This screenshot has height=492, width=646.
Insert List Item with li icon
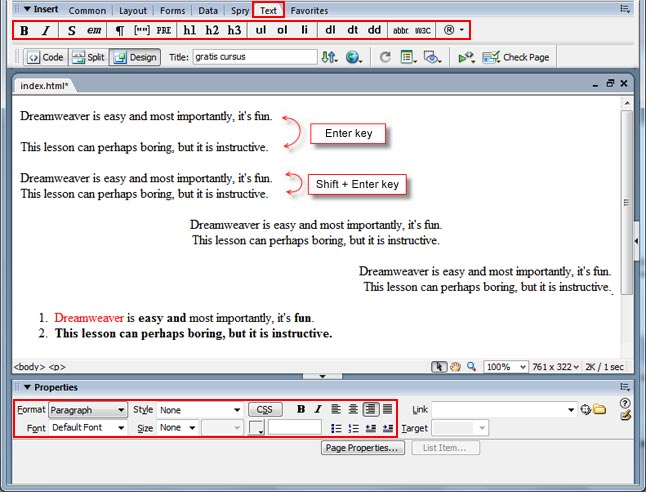[304, 30]
